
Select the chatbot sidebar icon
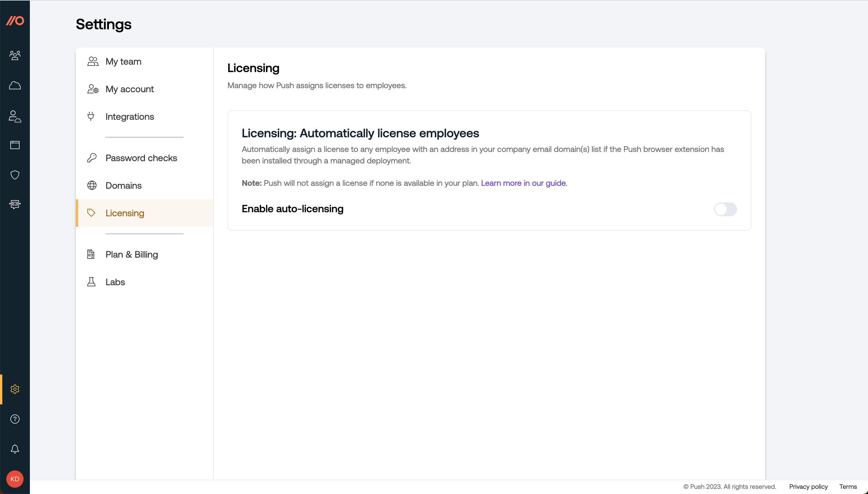coord(15,204)
